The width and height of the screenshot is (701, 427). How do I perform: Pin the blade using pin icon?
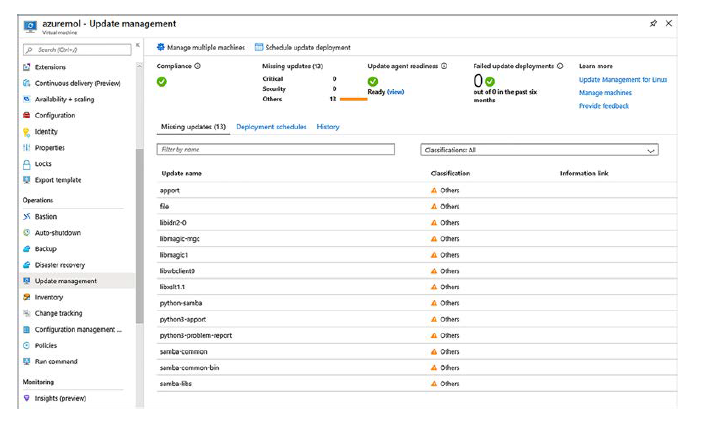pyautogui.click(x=654, y=23)
